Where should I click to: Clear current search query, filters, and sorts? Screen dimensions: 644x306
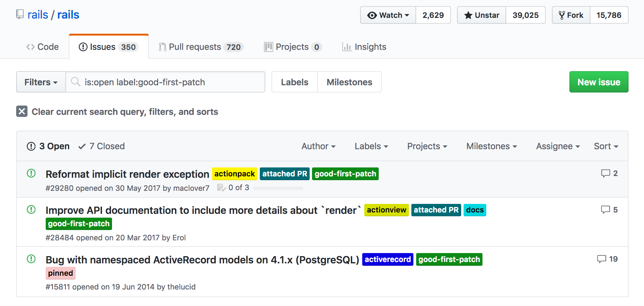point(117,112)
